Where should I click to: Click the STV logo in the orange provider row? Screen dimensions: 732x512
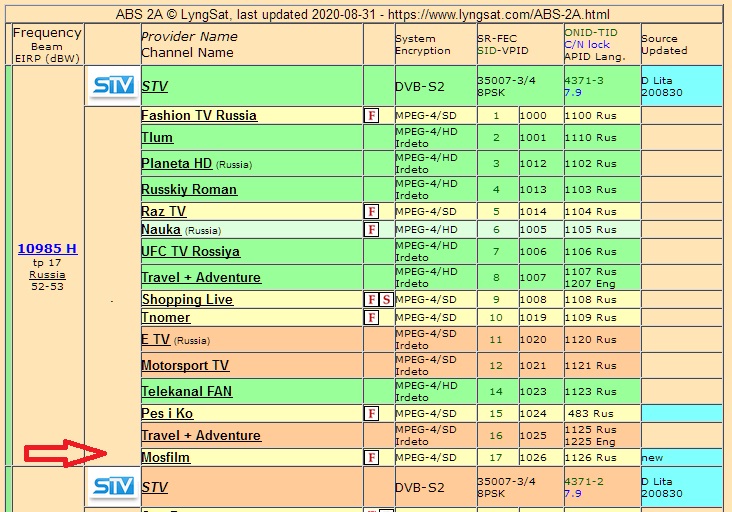point(113,486)
